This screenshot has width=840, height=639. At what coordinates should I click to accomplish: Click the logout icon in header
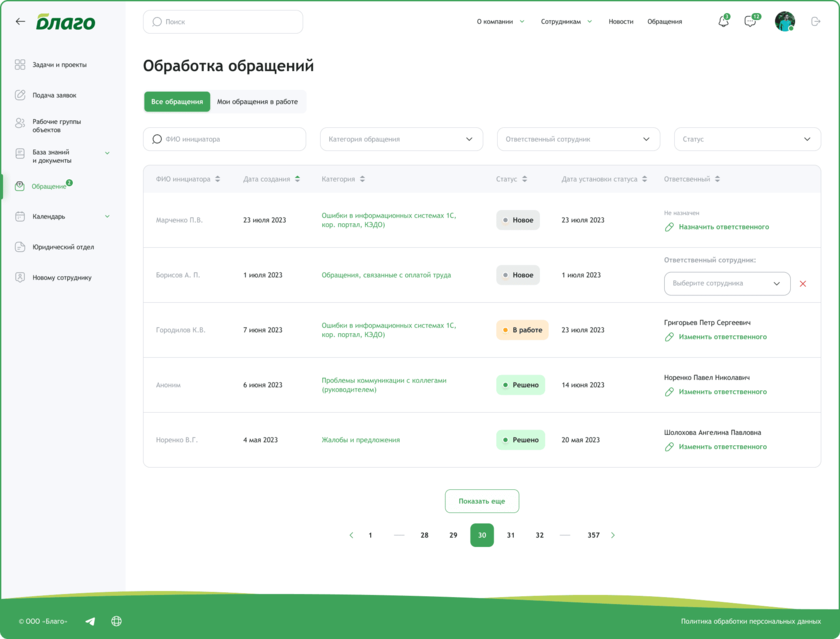tap(815, 22)
